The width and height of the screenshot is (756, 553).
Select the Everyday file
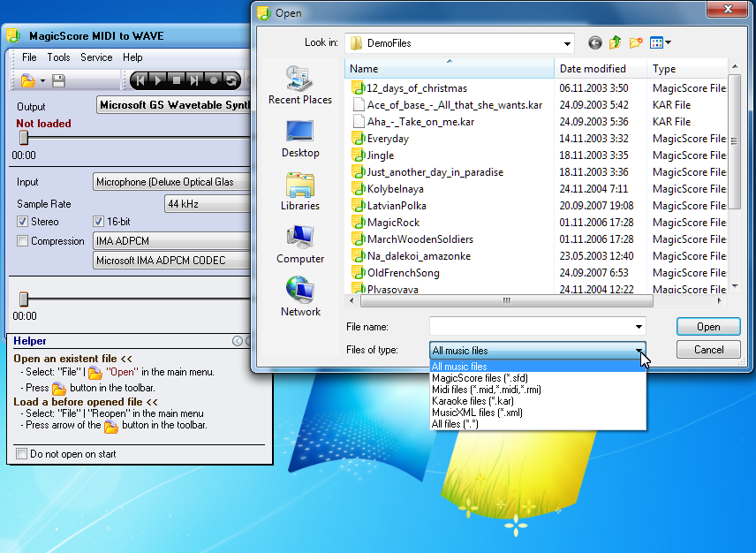pos(381,139)
